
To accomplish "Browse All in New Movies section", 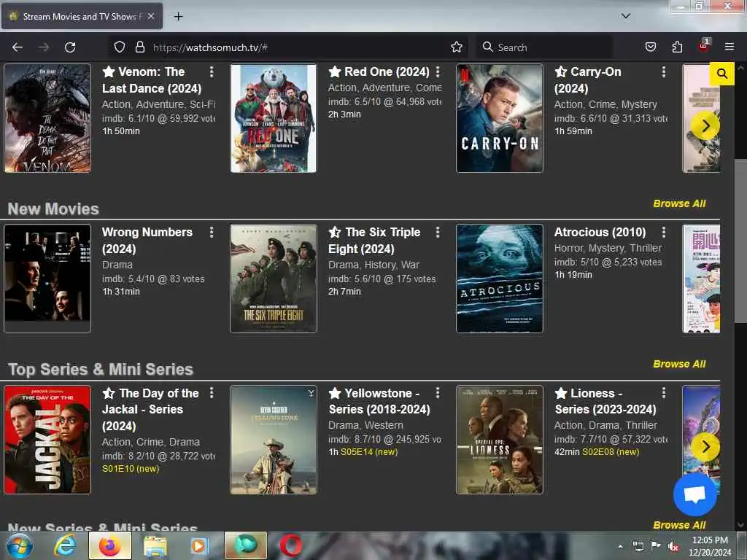I will [x=679, y=204].
